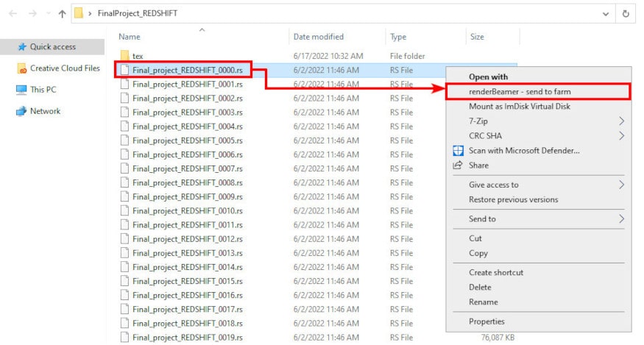This screenshot has height=345, width=644.
Task: Open Quick access in navigation pane
Action: (x=52, y=47)
